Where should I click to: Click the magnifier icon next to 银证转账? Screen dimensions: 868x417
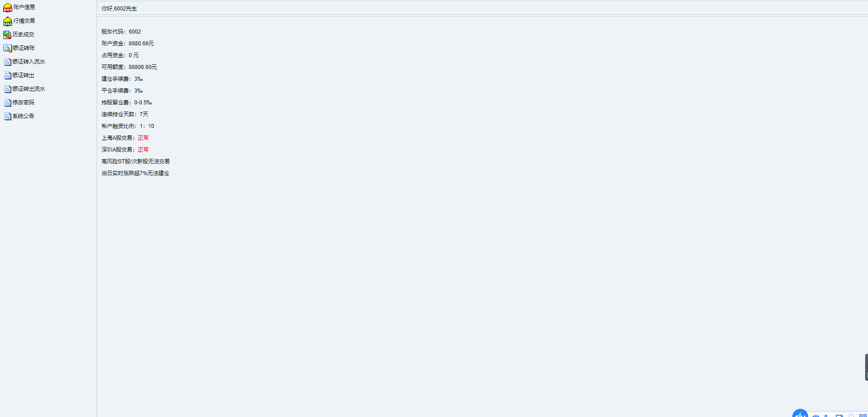(8, 48)
